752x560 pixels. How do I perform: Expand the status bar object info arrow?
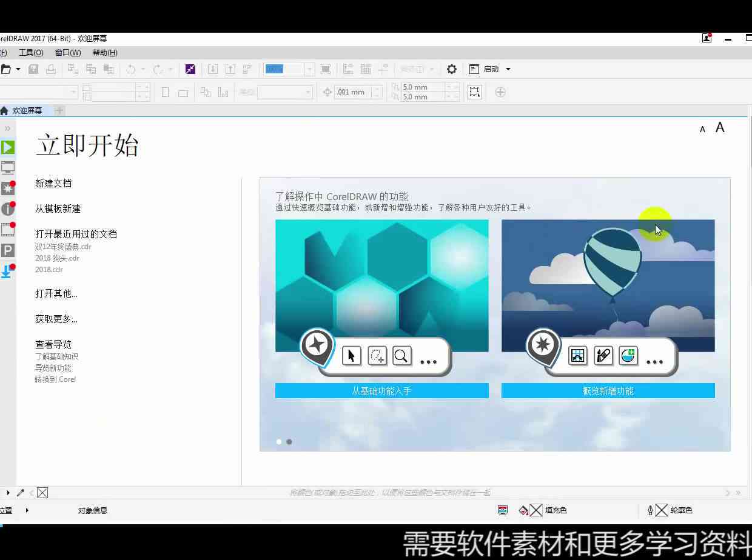(27, 510)
